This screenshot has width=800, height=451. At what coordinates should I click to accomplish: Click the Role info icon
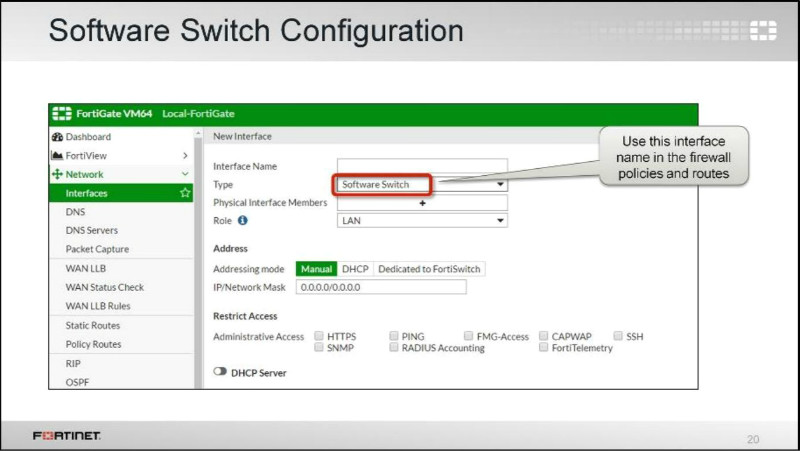243,220
